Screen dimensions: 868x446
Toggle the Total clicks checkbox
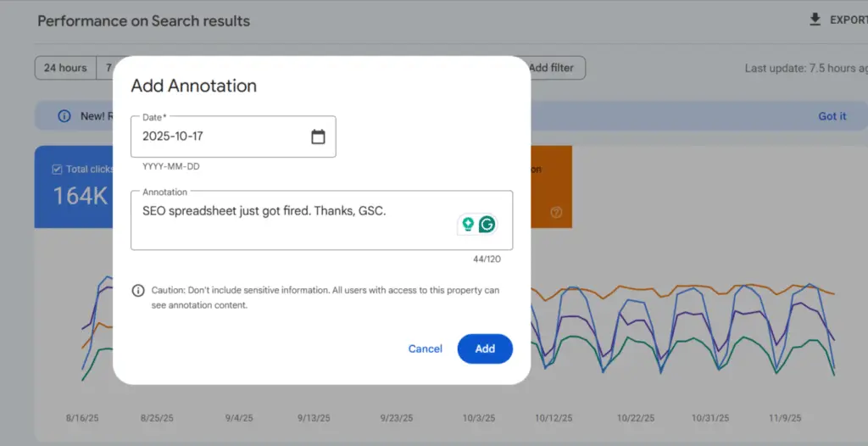(x=57, y=169)
